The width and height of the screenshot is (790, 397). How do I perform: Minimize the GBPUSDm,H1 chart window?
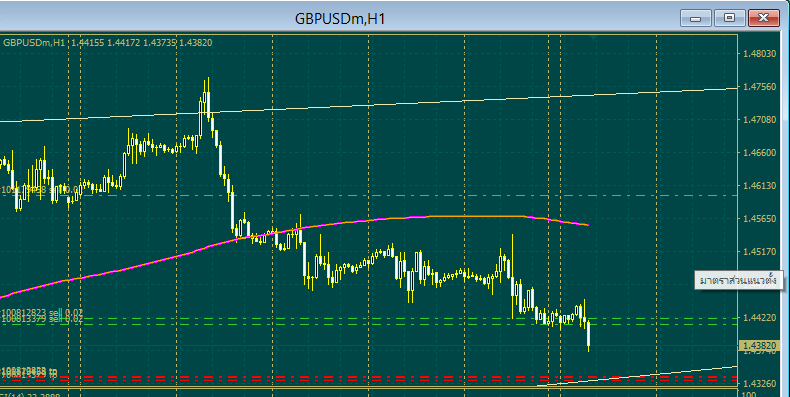(695, 18)
